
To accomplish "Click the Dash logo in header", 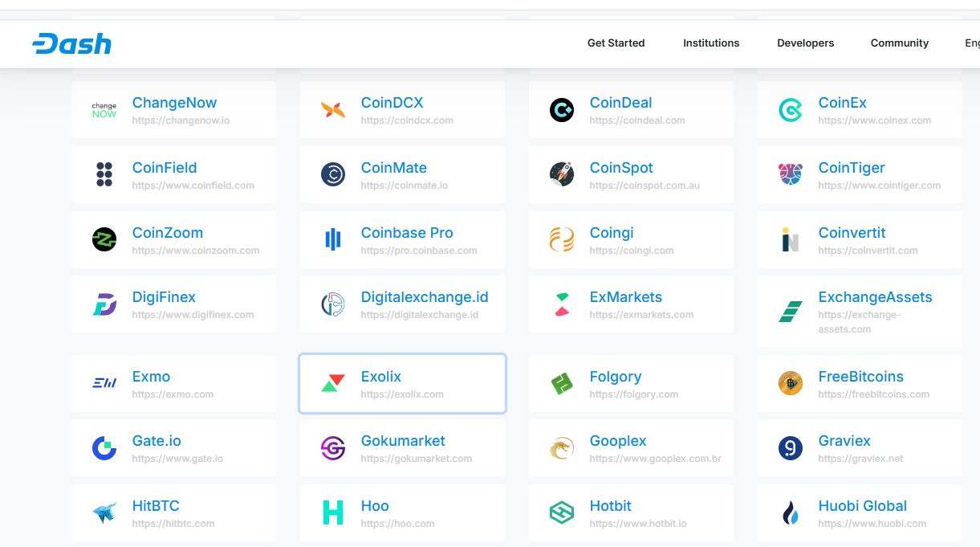I will pos(71,43).
